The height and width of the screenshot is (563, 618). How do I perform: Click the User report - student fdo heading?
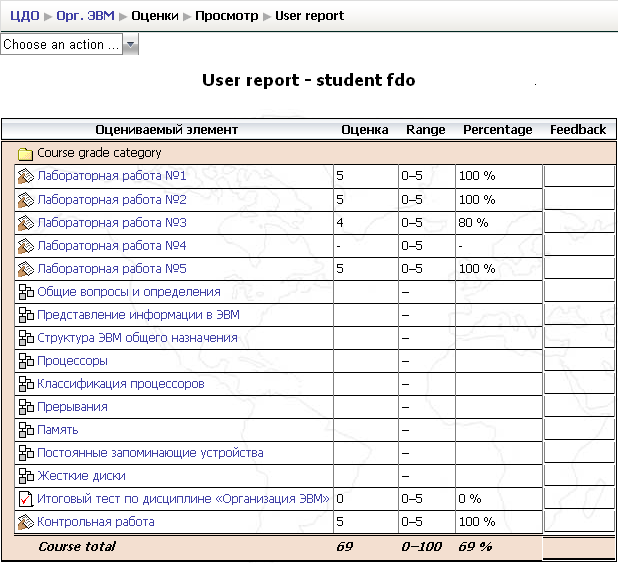309,80
